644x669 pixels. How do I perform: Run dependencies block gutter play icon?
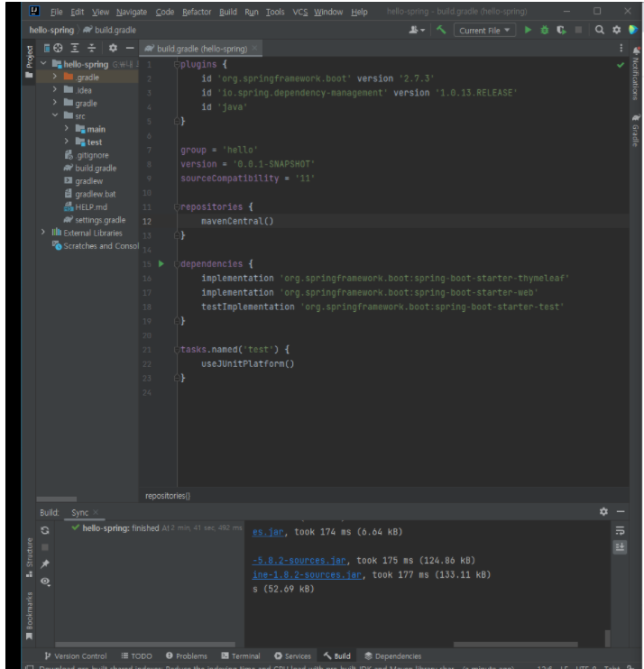(x=161, y=263)
